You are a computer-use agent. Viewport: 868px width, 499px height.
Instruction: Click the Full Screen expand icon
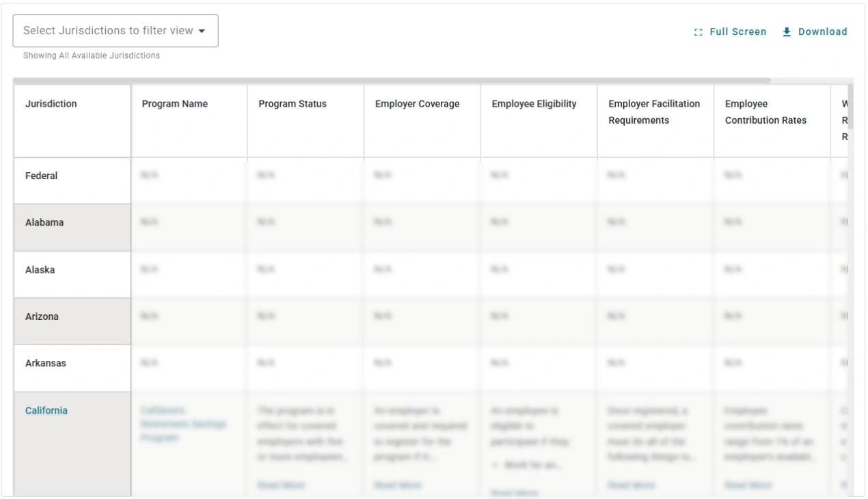698,32
